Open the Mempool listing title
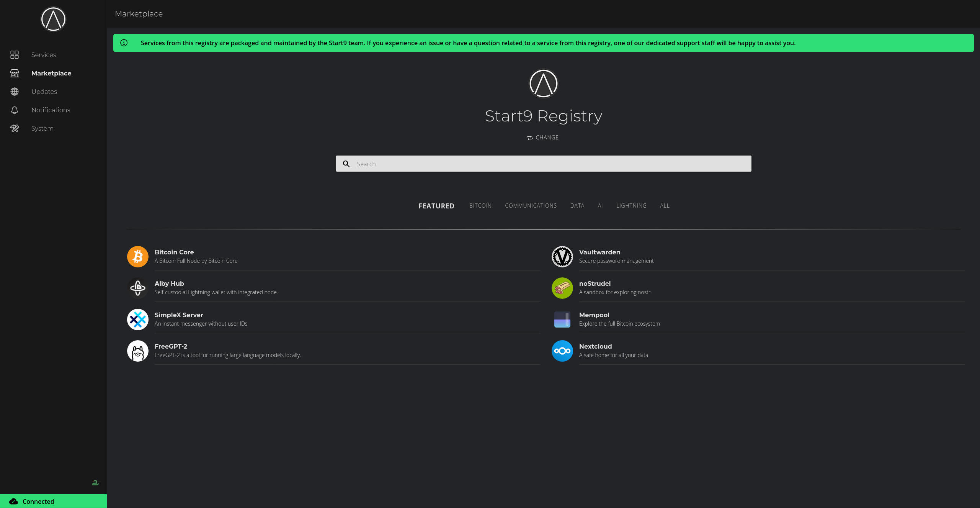The image size is (980, 508). click(x=594, y=315)
